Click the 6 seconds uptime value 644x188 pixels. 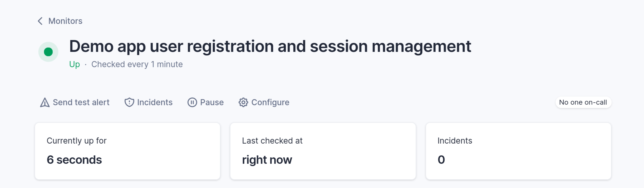pyautogui.click(x=74, y=160)
